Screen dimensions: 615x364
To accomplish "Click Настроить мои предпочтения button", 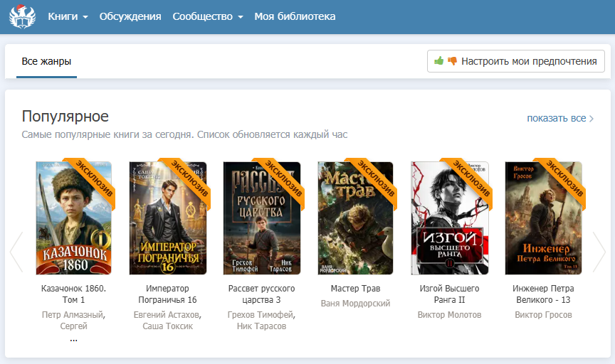I will click(515, 61).
